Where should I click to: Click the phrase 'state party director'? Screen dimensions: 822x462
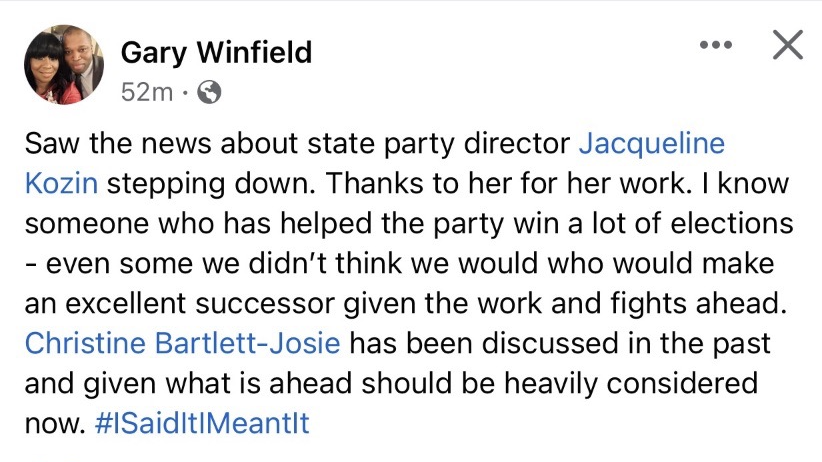point(438,144)
